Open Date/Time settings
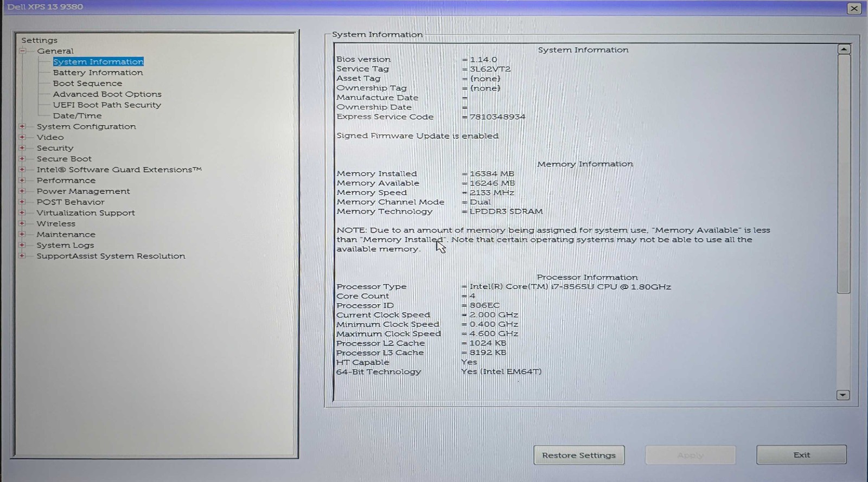 coord(77,116)
